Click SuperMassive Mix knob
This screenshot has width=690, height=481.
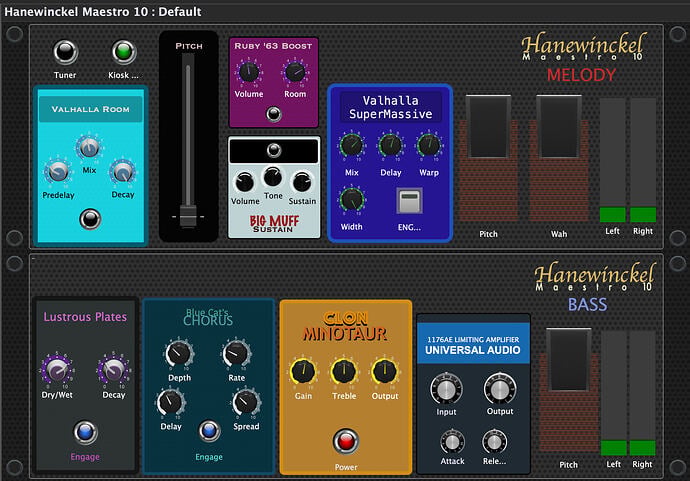[x=352, y=146]
